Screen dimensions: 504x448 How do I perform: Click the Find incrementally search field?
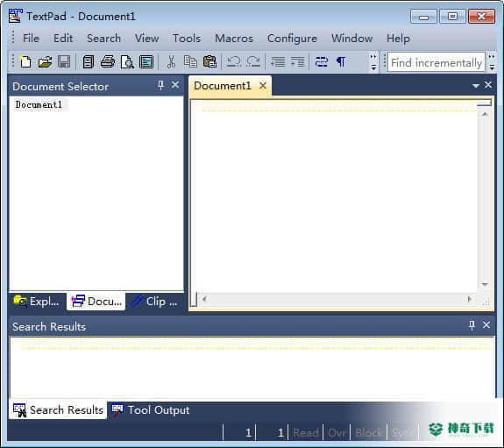tap(437, 62)
